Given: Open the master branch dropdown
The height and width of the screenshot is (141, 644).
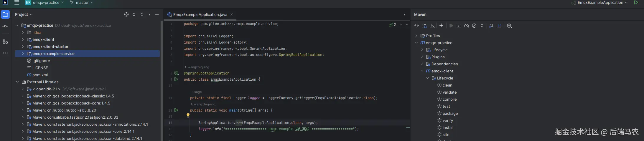Looking at the screenshot, I should pyautogui.click(x=81, y=3).
